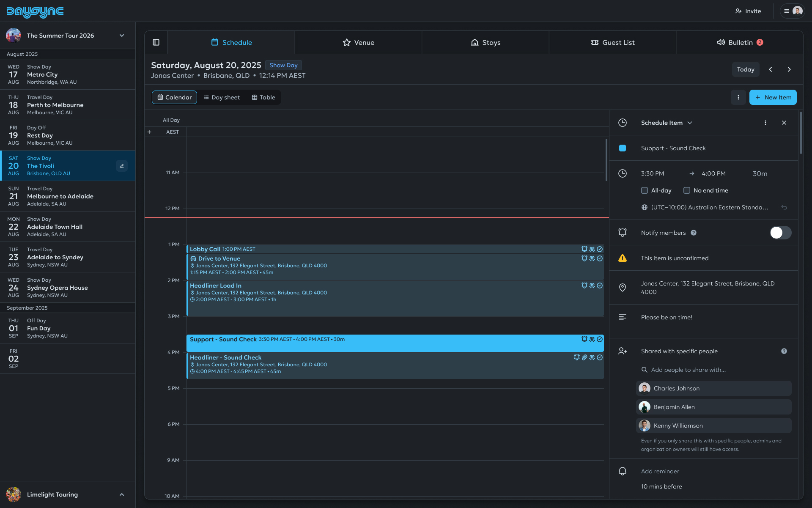Click the Today button
The image size is (812, 508).
746,69
